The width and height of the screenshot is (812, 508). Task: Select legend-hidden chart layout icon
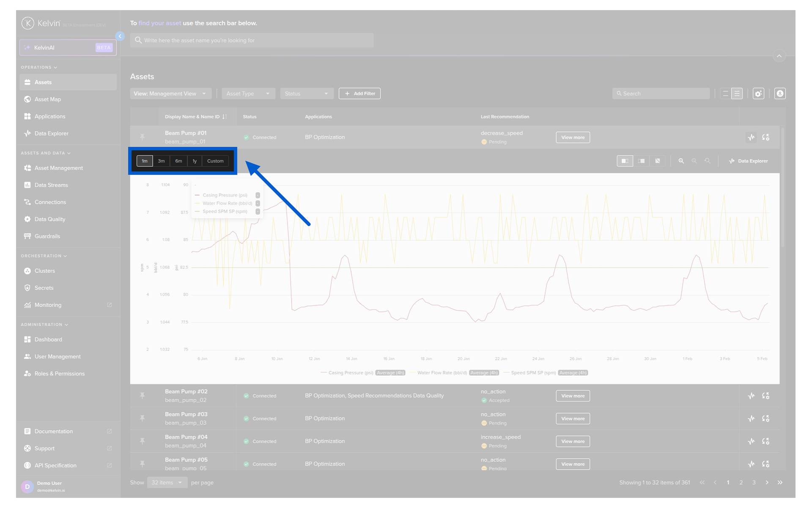pyautogui.click(x=658, y=161)
